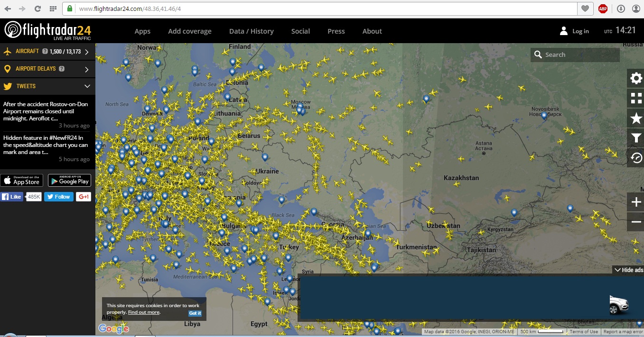644x337 pixels.
Task: Open the Social menu
Action: click(300, 31)
